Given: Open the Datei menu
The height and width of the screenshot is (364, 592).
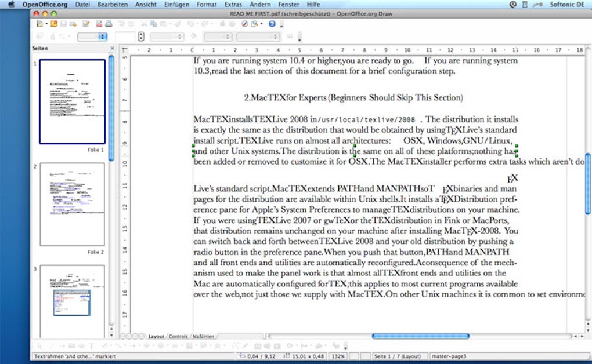Looking at the screenshot, I should click(x=82, y=5).
